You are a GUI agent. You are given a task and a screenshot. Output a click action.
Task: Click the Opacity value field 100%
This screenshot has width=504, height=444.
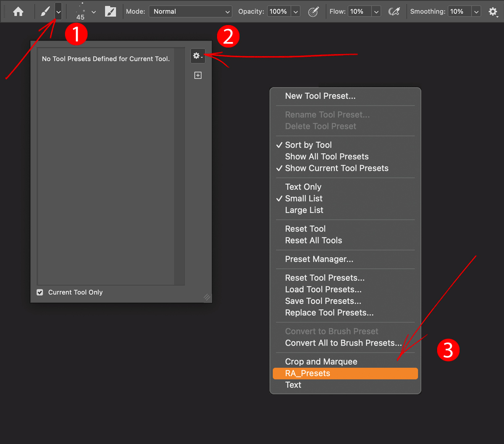[278, 11]
